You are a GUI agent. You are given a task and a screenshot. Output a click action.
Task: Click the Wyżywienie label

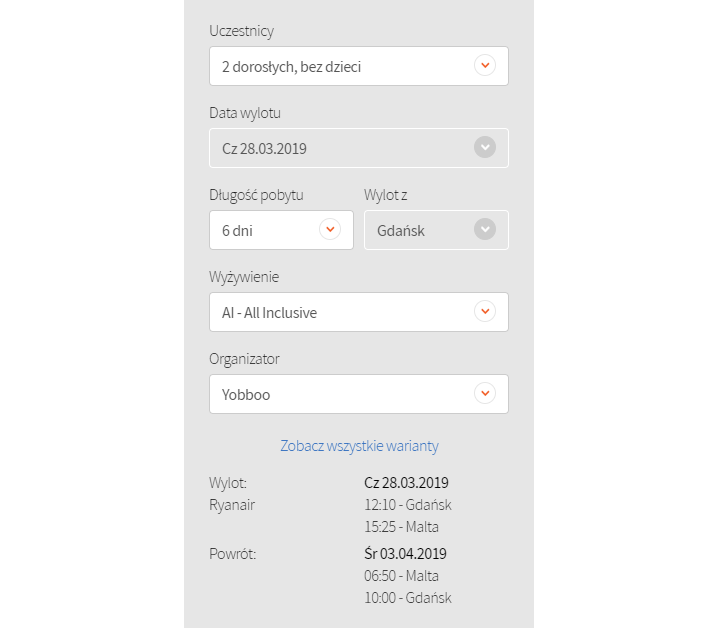[x=244, y=277]
